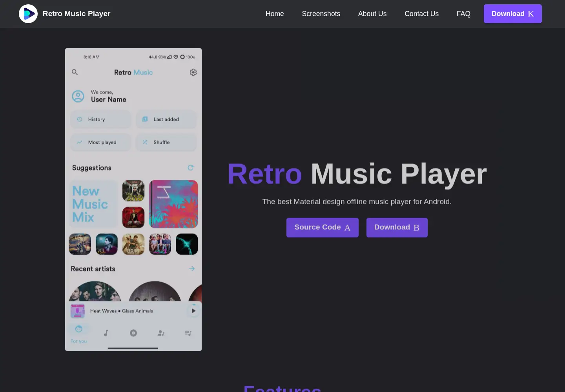Select the disc albums tab icon
The image size is (565, 392).
point(133,333)
